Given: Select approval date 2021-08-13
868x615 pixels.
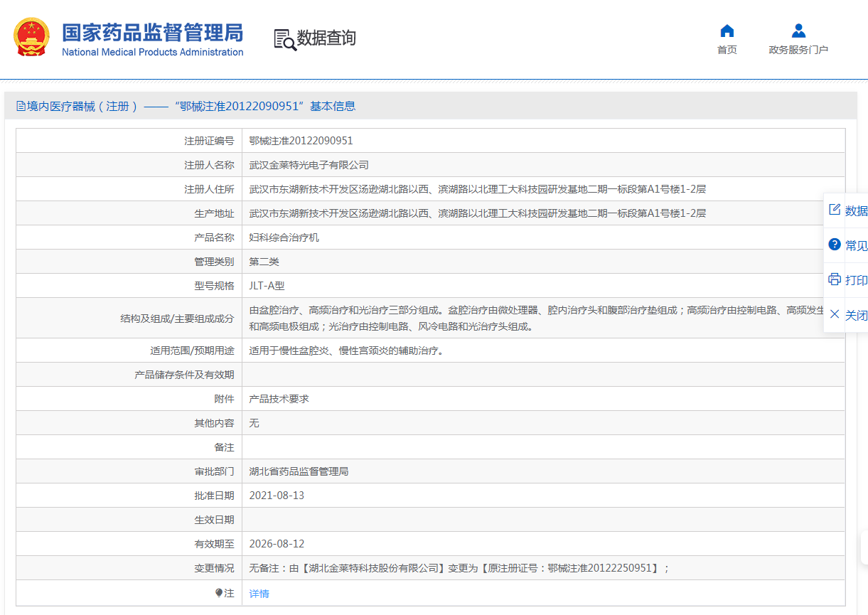Looking at the screenshot, I should tap(277, 496).
